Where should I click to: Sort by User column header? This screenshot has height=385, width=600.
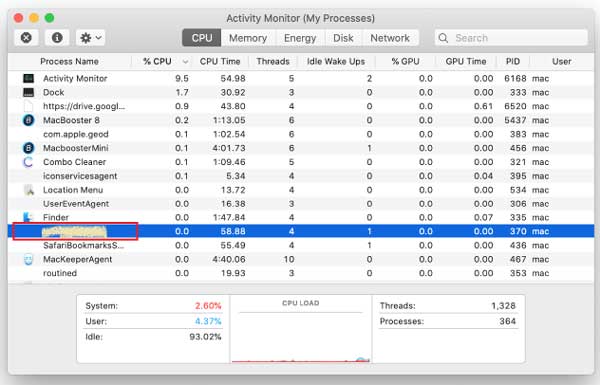point(561,61)
